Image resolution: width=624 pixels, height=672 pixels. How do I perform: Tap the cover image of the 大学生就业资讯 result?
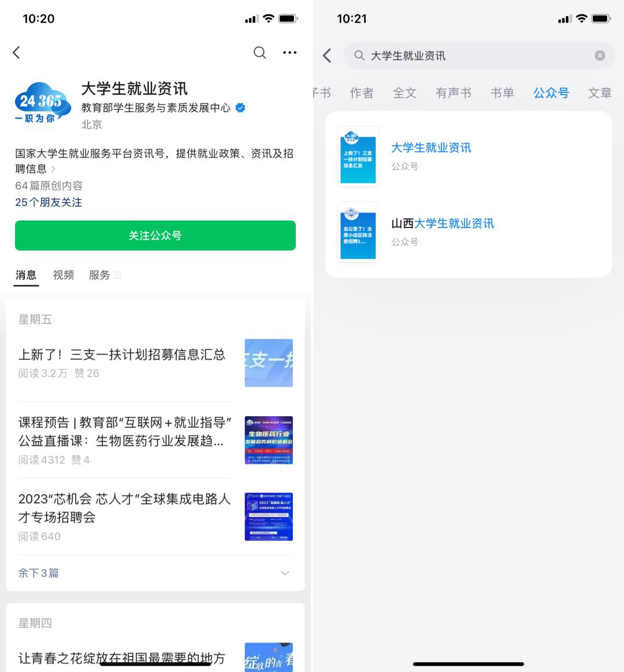coord(358,156)
